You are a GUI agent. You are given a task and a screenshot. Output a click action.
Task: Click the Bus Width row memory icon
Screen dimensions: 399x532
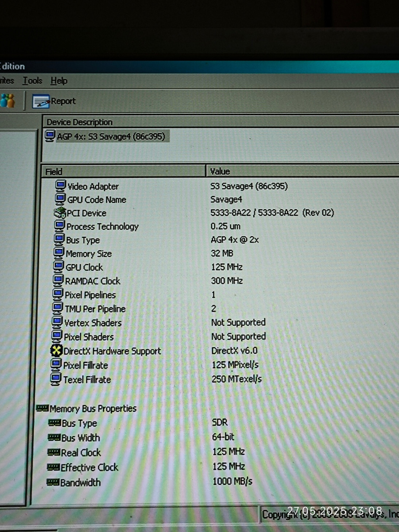pyautogui.click(x=54, y=438)
